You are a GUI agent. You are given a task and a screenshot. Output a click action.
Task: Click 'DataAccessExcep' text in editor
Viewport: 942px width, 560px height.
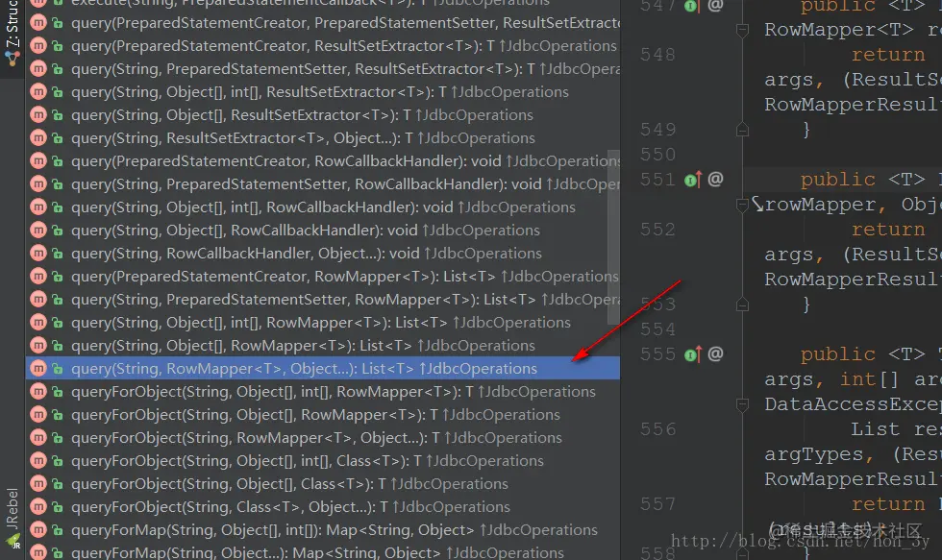coord(854,404)
